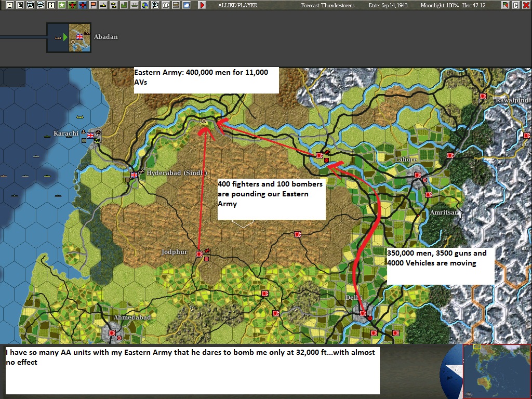This screenshot has height=399, width=532.
Task: Click the Abadan off-map base thumbnail
Action: click(x=69, y=37)
